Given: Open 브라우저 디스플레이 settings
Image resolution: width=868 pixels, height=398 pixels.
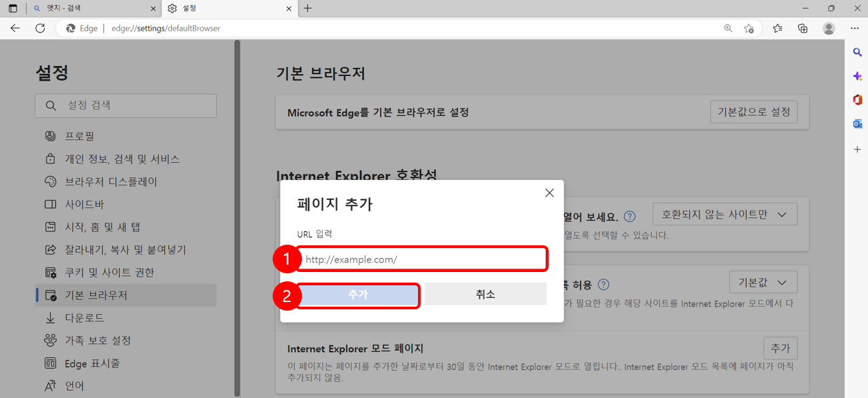Looking at the screenshot, I should pos(126,181).
